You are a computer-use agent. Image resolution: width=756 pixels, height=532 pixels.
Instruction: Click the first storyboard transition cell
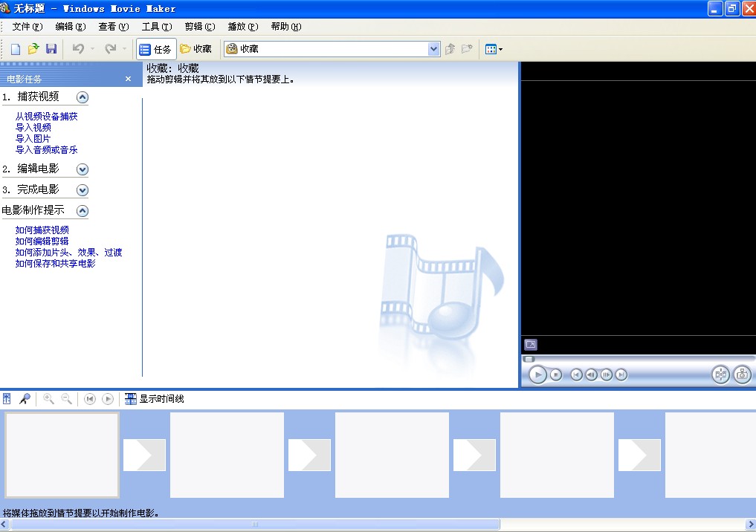coord(145,455)
